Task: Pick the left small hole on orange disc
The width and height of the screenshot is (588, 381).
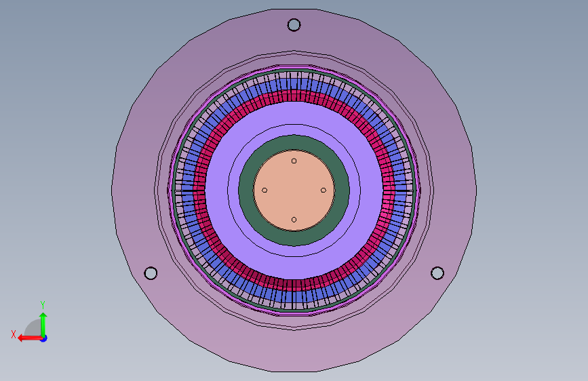Action: 264,190
